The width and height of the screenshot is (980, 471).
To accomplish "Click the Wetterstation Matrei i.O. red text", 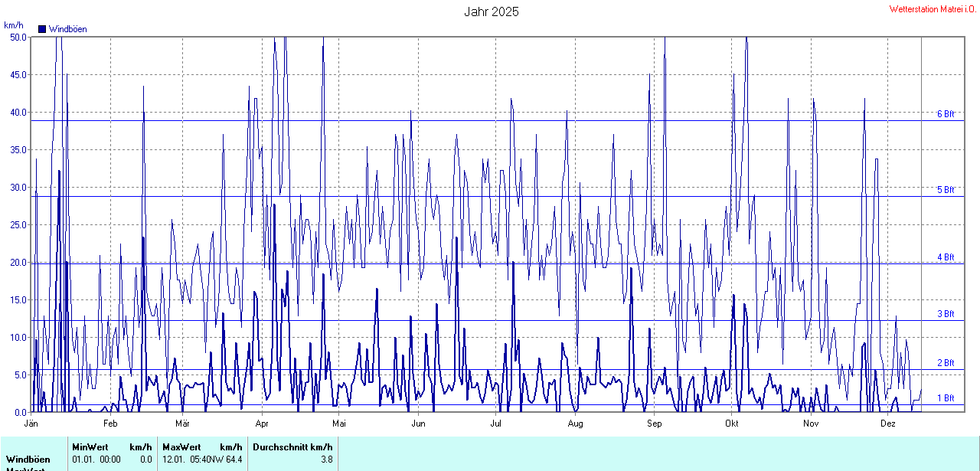I will [x=933, y=9].
